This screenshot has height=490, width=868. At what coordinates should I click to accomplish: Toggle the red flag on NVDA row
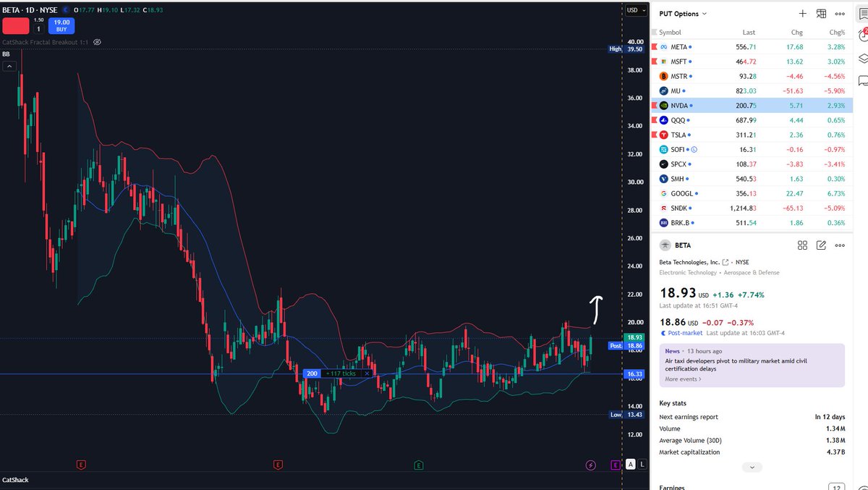tap(654, 105)
